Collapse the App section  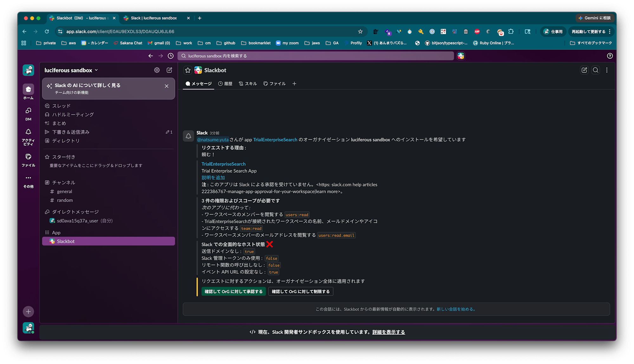(x=53, y=233)
